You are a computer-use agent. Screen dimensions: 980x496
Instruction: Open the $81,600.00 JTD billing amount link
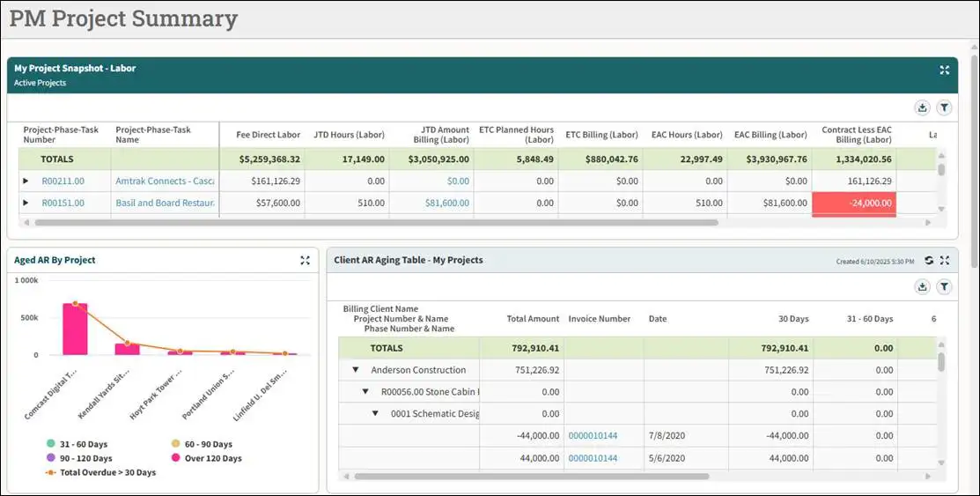[x=447, y=203]
